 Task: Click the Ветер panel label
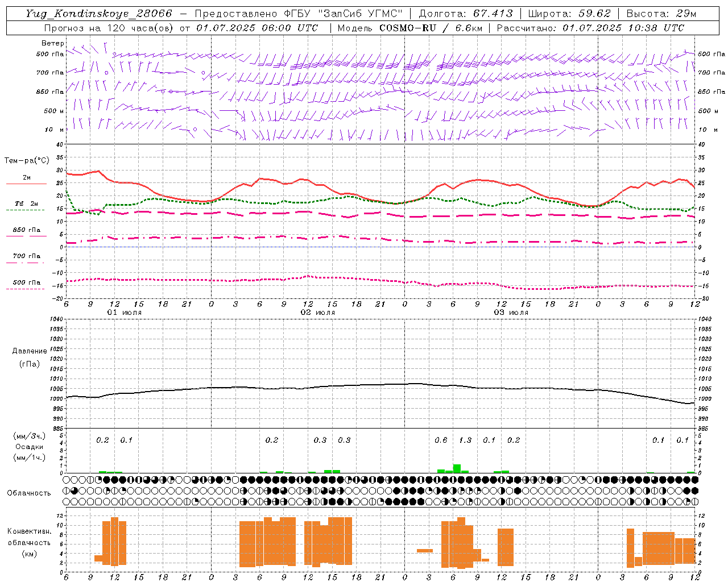click(x=52, y=43)
